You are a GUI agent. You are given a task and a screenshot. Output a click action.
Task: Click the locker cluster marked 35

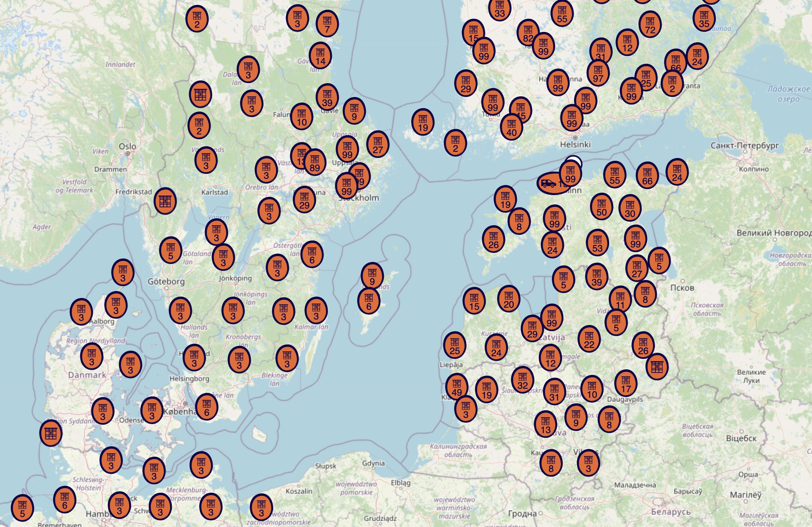tap(704, 18)
